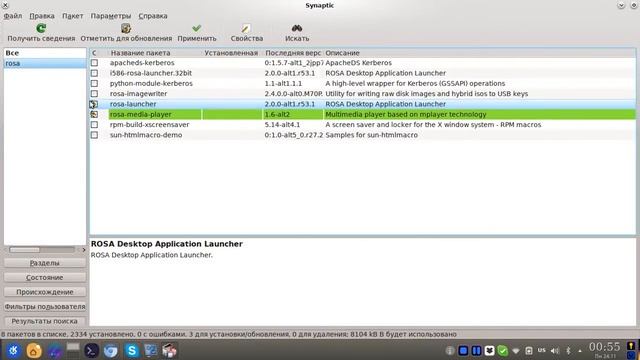
Task: Click the circular info tray icon
Action: click(x=450, y=351)
